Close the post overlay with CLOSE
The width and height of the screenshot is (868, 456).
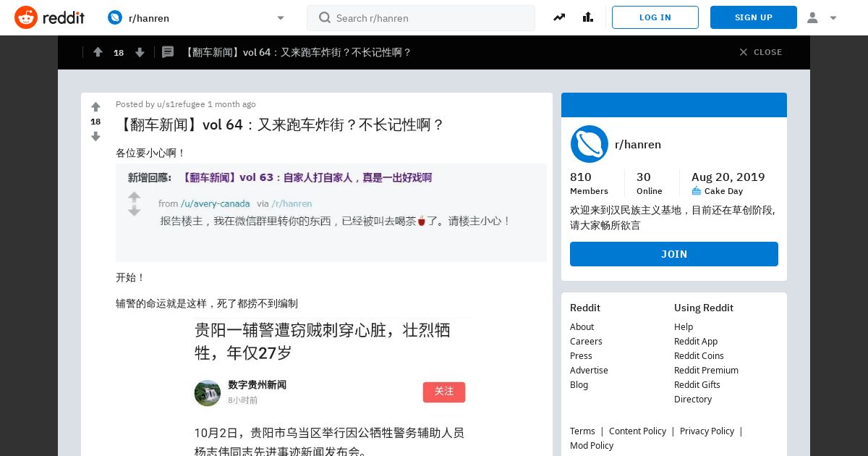760,52
